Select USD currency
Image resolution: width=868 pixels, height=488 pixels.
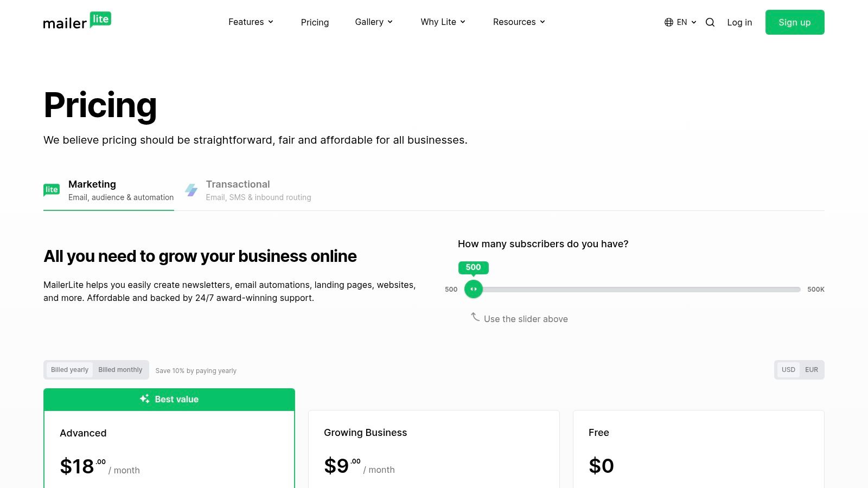click(x=788, y=369)
